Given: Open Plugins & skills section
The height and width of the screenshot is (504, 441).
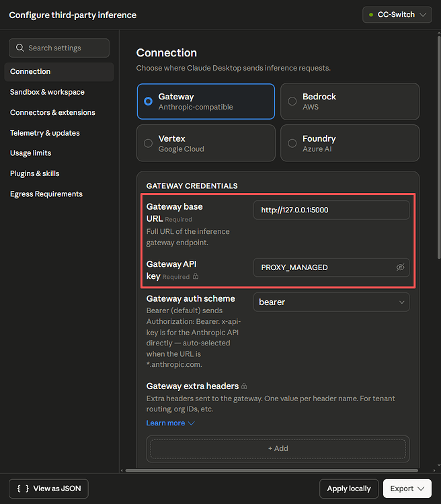Looking at the screenshot, I should click(35, 173).
